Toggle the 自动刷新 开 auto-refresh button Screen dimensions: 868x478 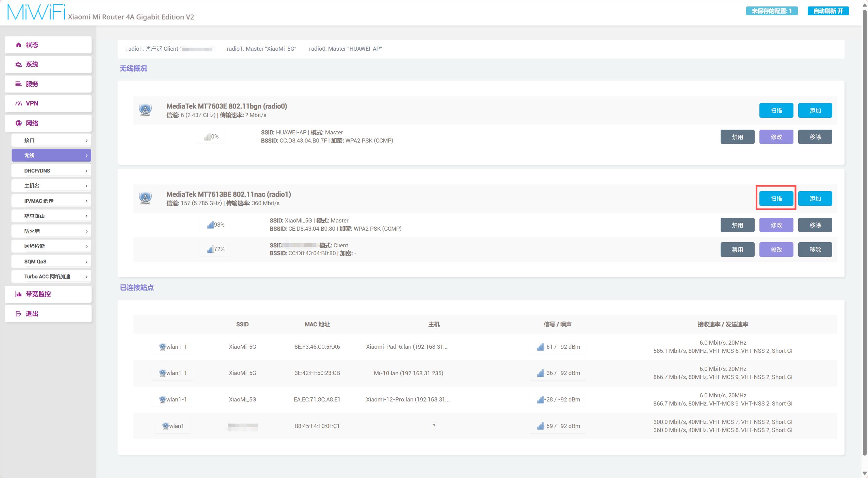(828, 11)
